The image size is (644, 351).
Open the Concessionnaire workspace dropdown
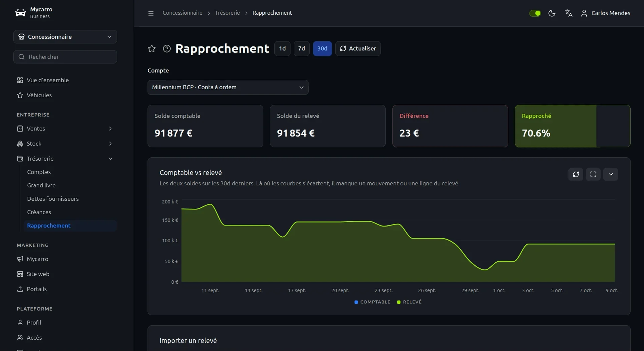(65, 37)
